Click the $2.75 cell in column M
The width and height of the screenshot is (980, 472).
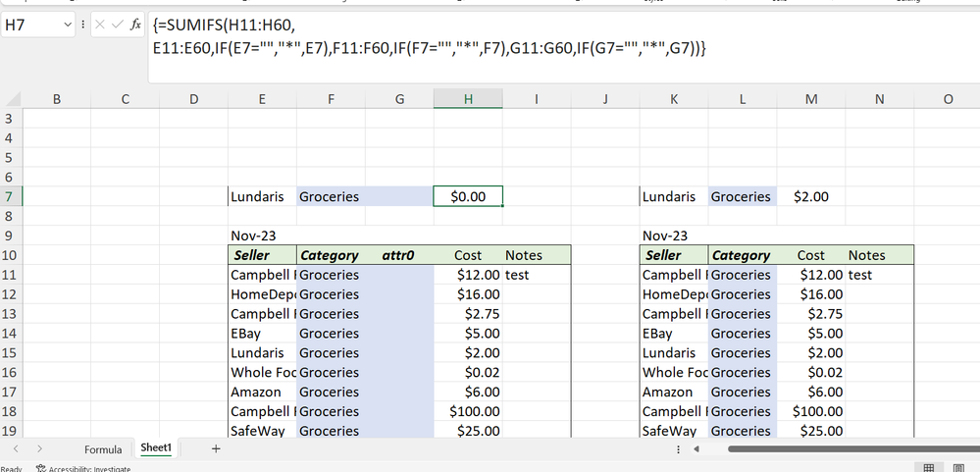click(x=811, y=314)
